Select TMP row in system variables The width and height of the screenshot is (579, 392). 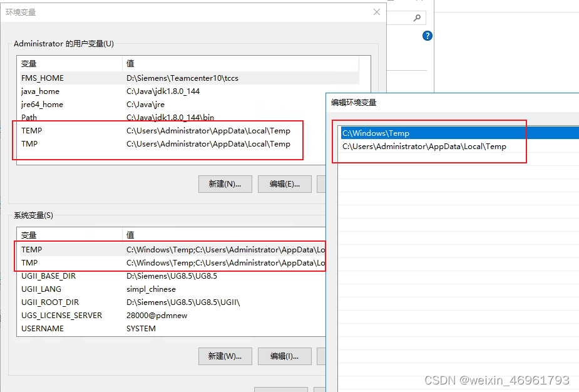tap(29, 263)
